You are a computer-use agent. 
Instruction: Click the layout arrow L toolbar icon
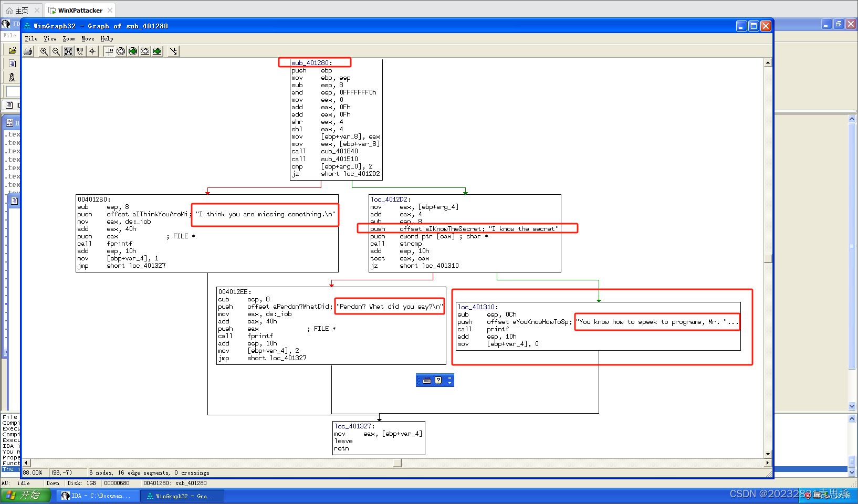[x=173, y=51]
